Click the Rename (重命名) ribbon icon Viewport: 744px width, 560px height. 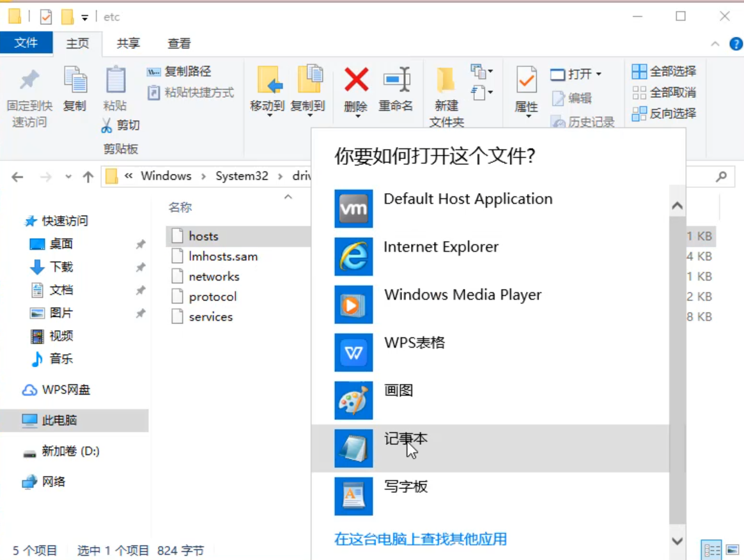pos(396,81)
